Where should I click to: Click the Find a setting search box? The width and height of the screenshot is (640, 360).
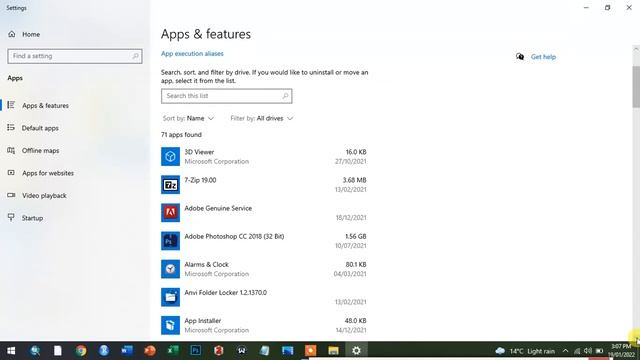pyautogui.click(x=75, y=56)
